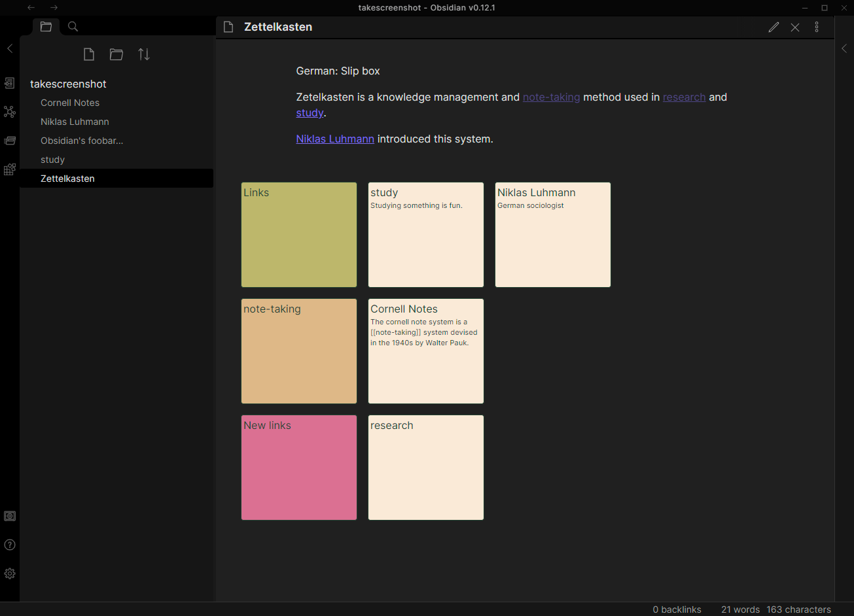854x616 pixels.
Task: Navigate back with the title bar arrow
Action: tap(31, 8)
